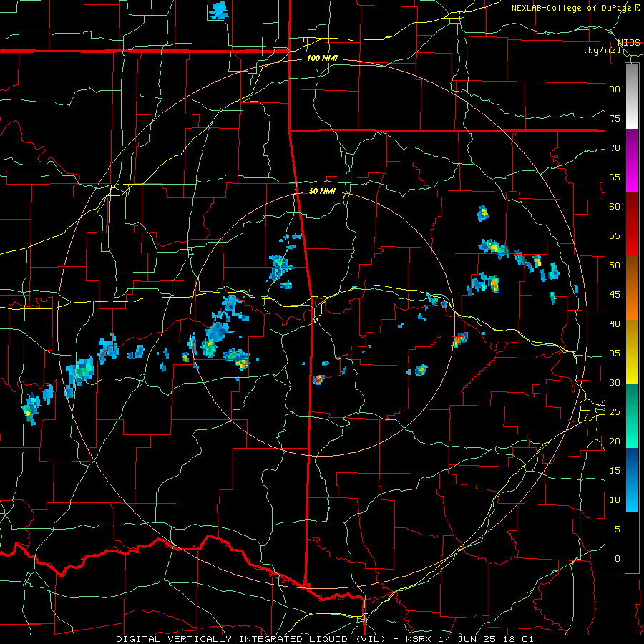
Task: Select the 0 value on the VIL scale
Action: [x=618, y=559]
